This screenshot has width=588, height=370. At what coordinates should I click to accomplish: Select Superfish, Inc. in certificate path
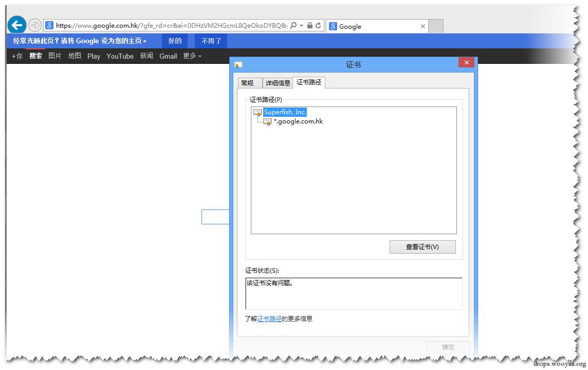click(x=285, y=112)
